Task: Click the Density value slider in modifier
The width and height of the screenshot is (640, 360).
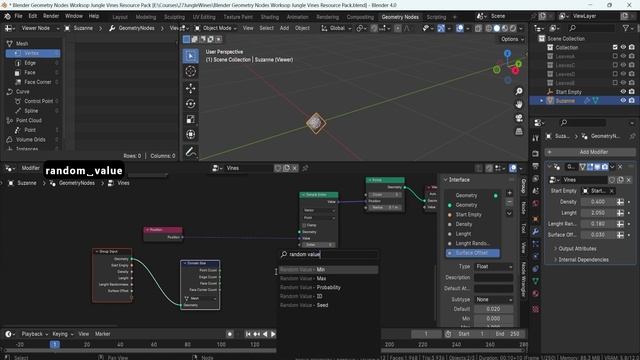Action: [x=598, y=202]
